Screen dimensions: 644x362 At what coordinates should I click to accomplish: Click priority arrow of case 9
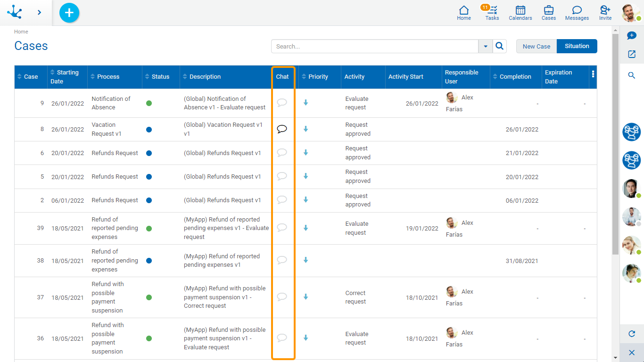click(306, 103)
